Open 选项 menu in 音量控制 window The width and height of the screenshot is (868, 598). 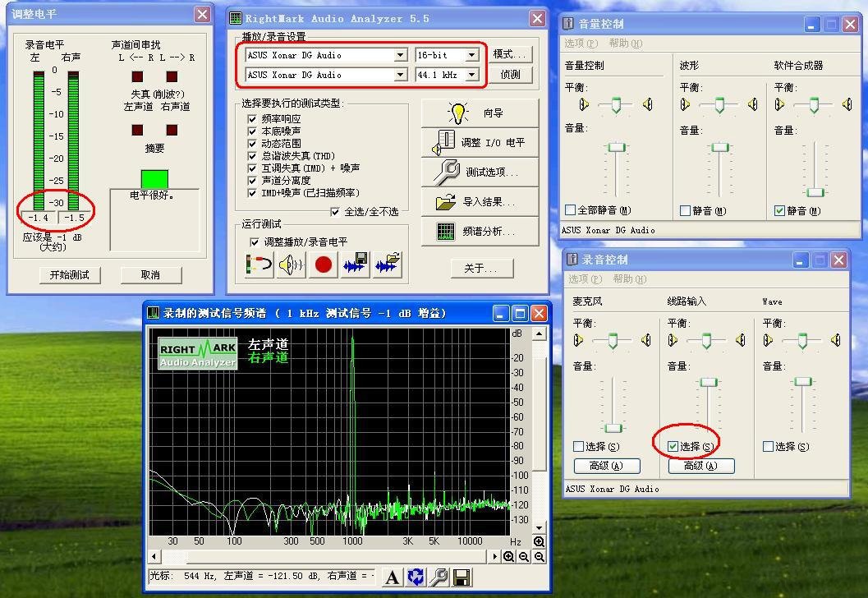point(581,44)
